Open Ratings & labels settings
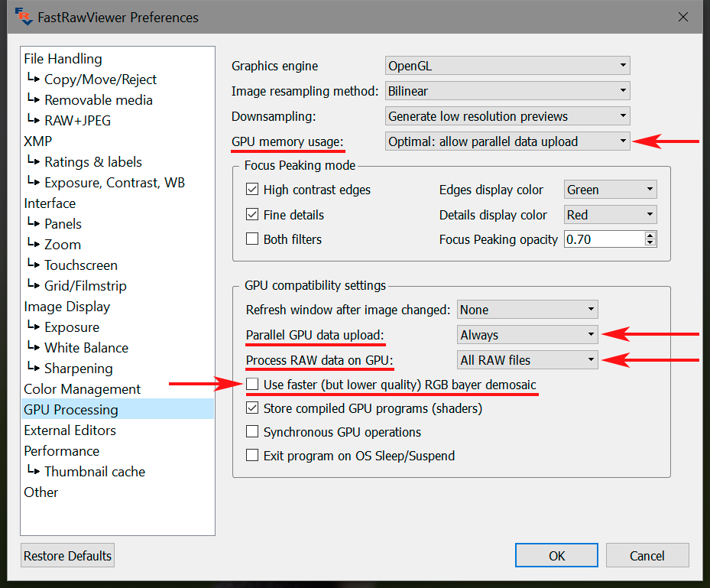Screen dimensions: 710x588 [92, 162]
